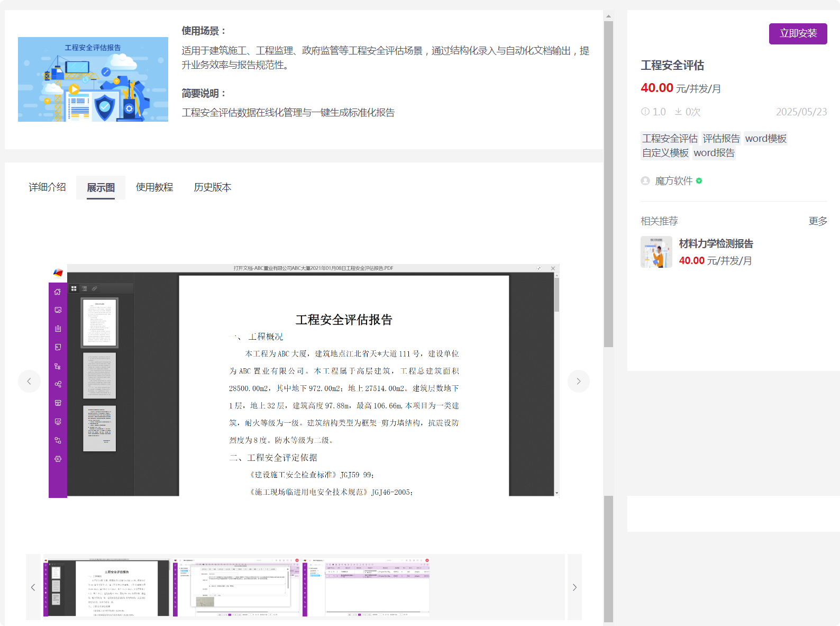The image size is (840, 626).
Task: Click the download count icon beside 0次
Action: tap(678, 112)
